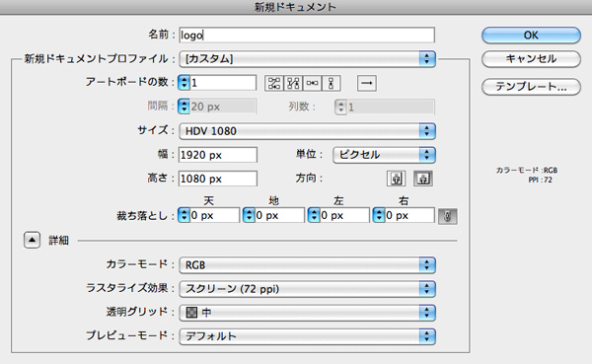Choose landscape orientation icon
The height and width of the screenshot is (364, 592).
coord(423,179)
